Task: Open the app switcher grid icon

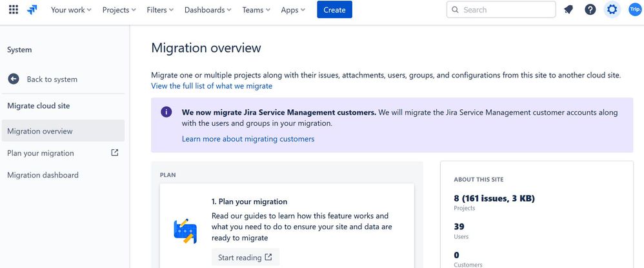Action: click(x=14, y=10)
